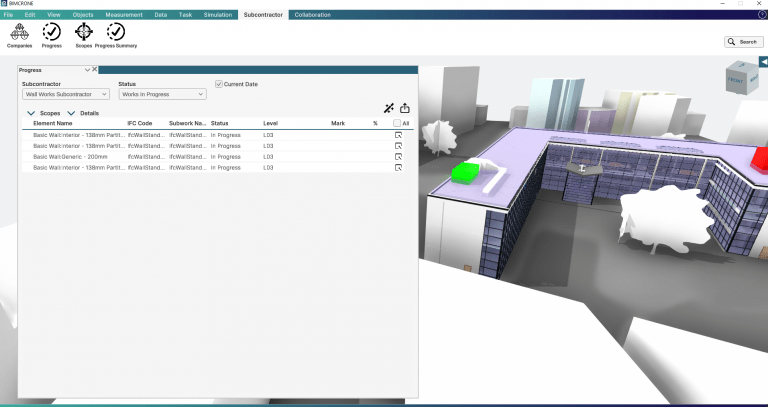The image size is (768, 407).
Task: Open the Collaboration tab
Action: (x=312, y=16)
